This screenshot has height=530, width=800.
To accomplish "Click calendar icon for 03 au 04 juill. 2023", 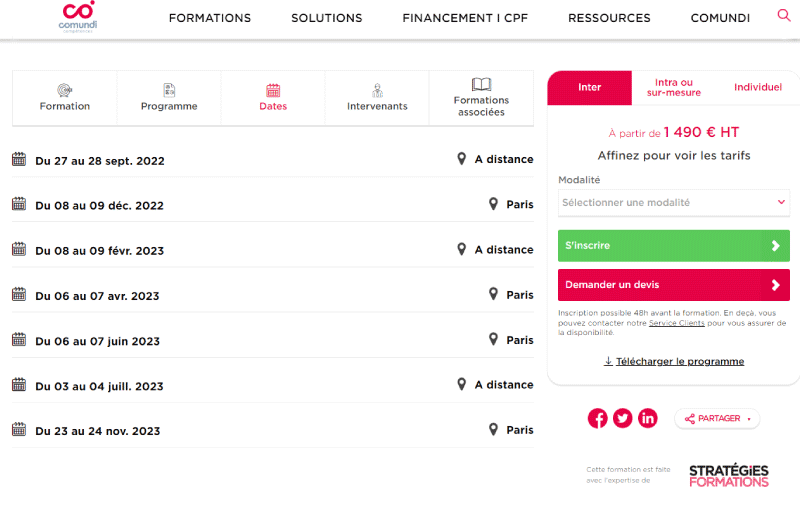I will pyautogui.click(x=19, y=385).
